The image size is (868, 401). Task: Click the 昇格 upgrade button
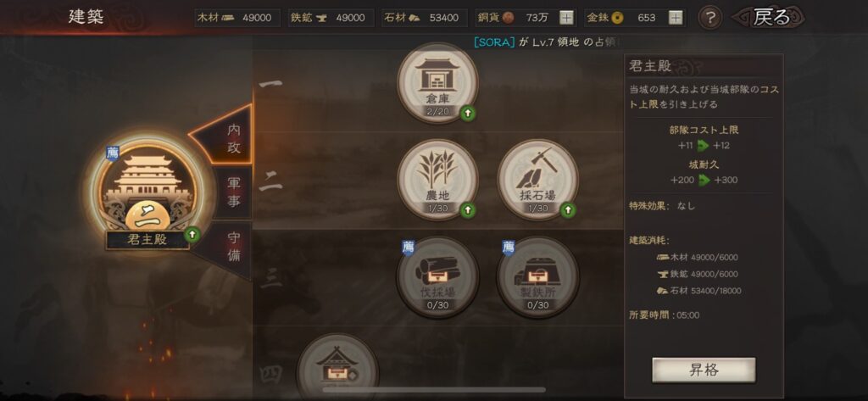click(704, 370)
